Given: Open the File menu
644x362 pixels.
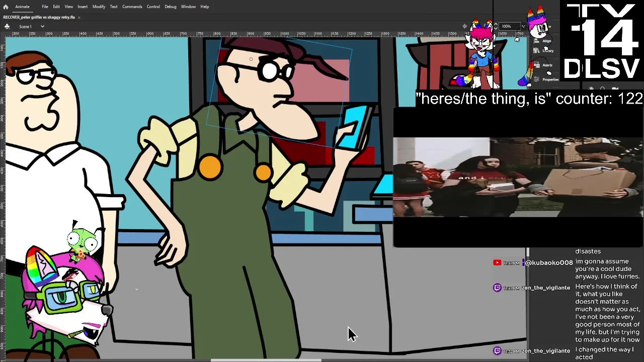Looking at the screenshot, I should click(45, 7).
